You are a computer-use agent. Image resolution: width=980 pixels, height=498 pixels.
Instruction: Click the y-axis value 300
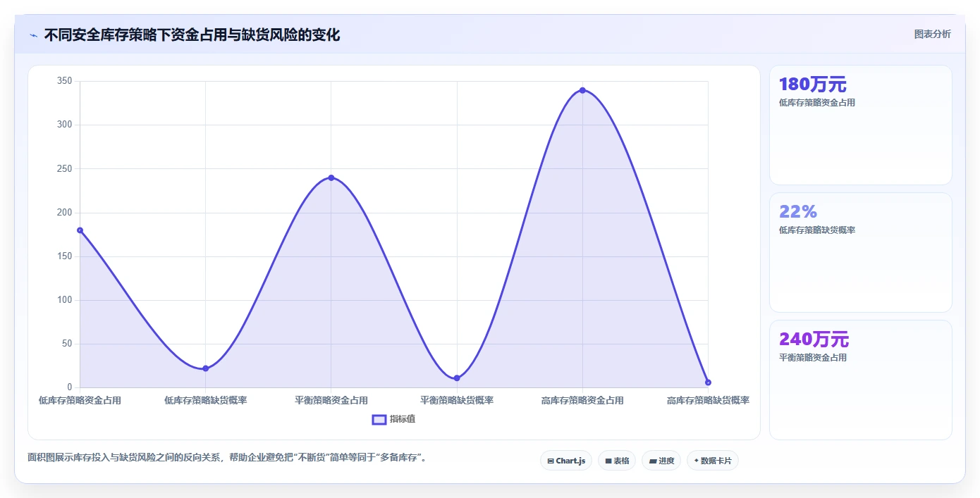coord(65,125)
